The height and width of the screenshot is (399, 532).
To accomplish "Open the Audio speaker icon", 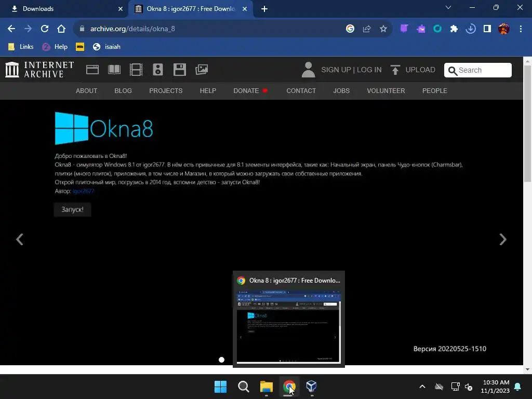I will [x=158, y=70].
